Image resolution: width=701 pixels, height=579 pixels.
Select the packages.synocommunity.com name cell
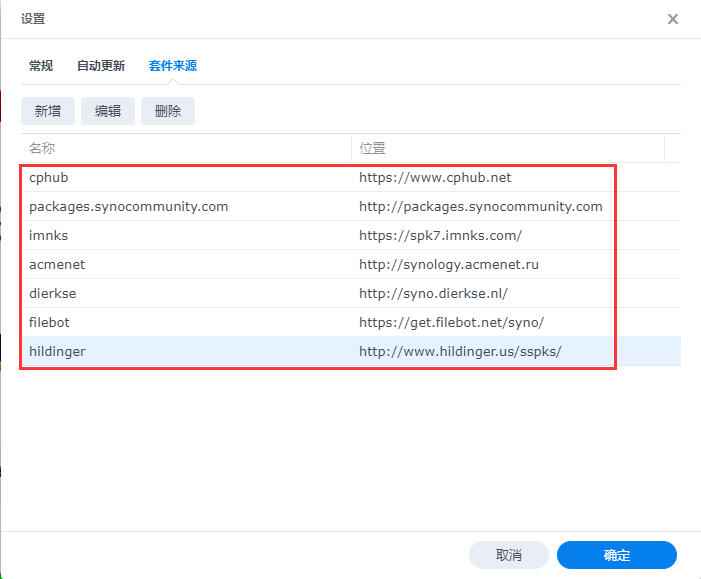point(129,207)
